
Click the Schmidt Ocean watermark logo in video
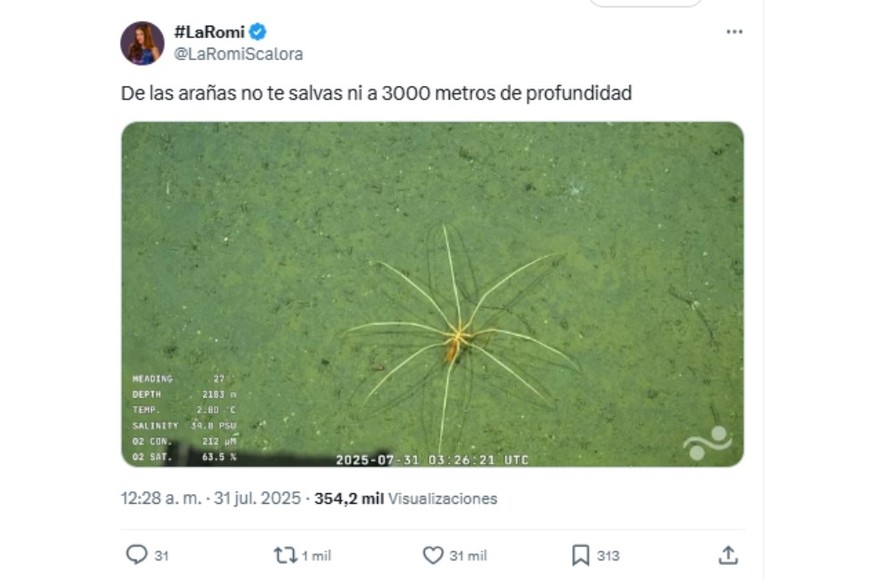coord(707,443)
